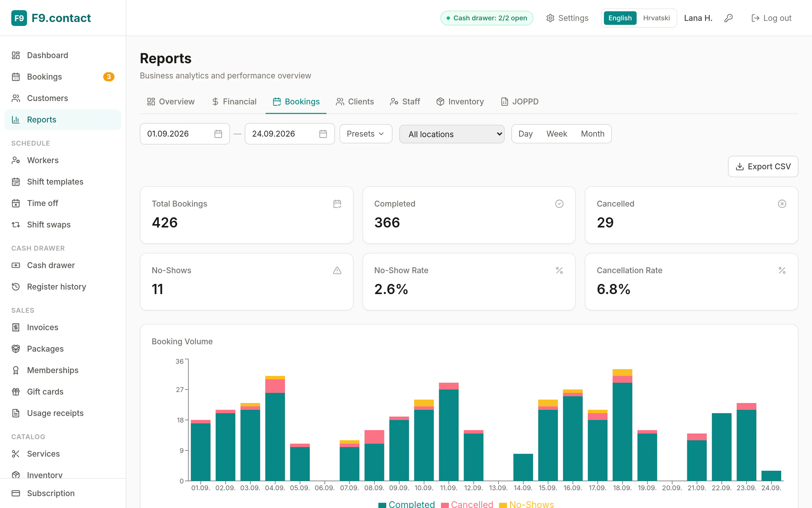Click the 18.09. bar in chart
The height and width of the screenshot is (508, 812).
coord(623,425)
